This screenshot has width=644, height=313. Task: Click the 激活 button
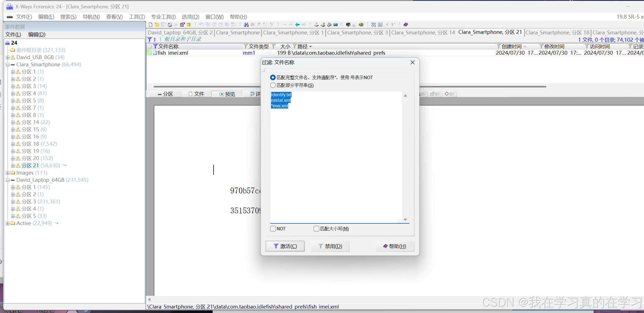point(285,246)
